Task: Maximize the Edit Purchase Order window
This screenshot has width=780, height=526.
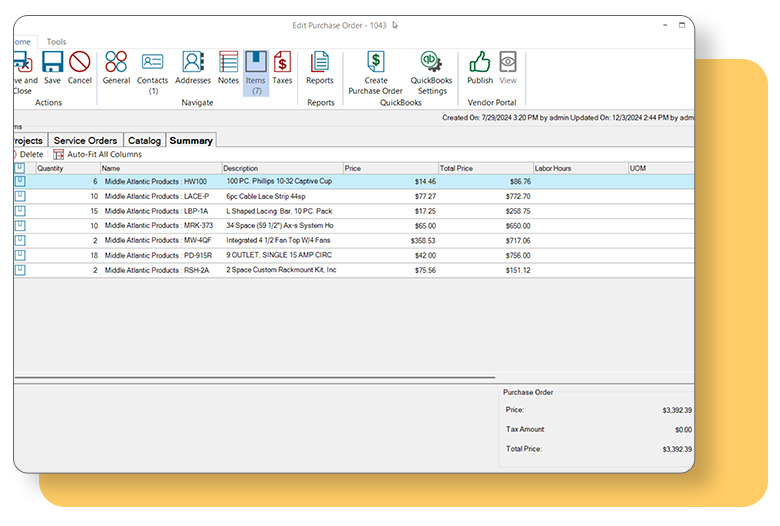Action: (682, 25)
